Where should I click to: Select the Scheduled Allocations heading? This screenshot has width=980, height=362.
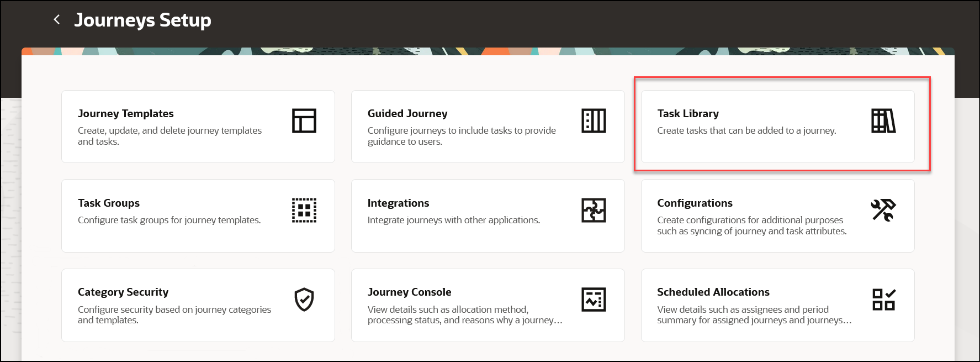click(713, 292)
